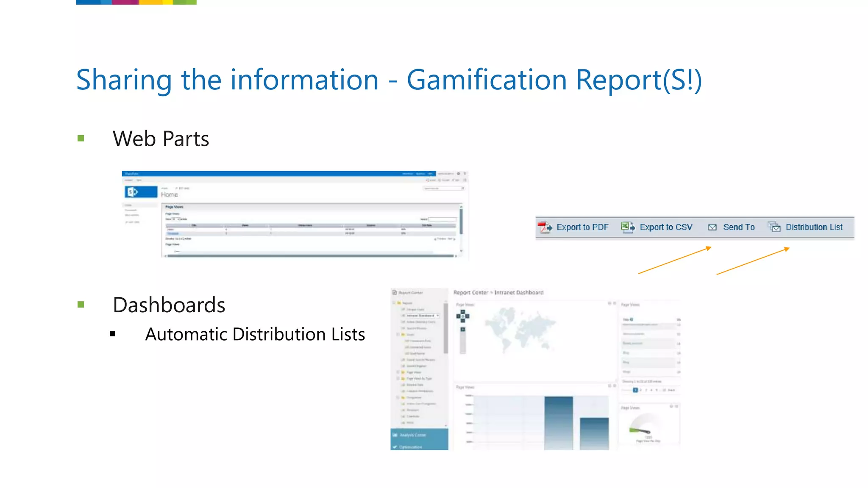868x488 pixels.
Task: Click the Report Center breadcrumb link
Action: pyautogui.click(x=471, y=292)
